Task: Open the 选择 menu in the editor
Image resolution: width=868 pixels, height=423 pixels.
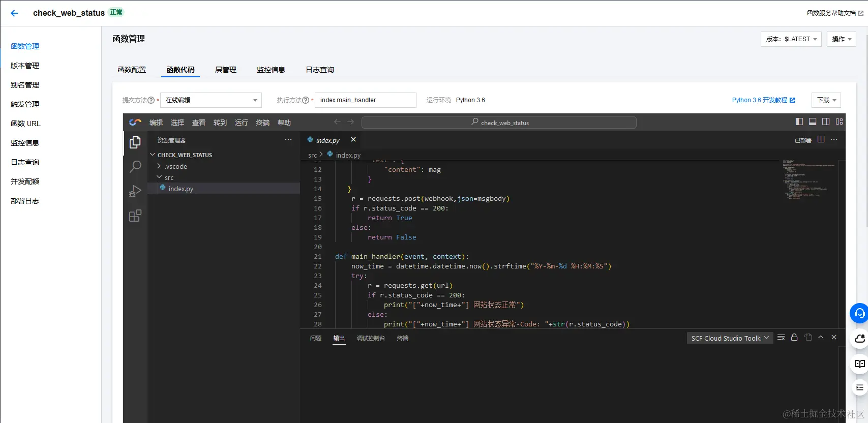Action: (x=177, y=123)
